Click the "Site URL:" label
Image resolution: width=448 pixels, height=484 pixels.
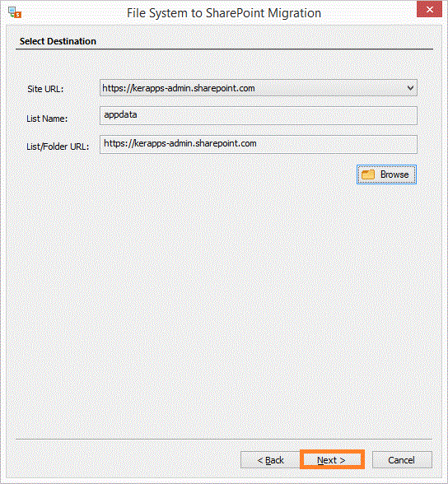[x=45, y=89]
